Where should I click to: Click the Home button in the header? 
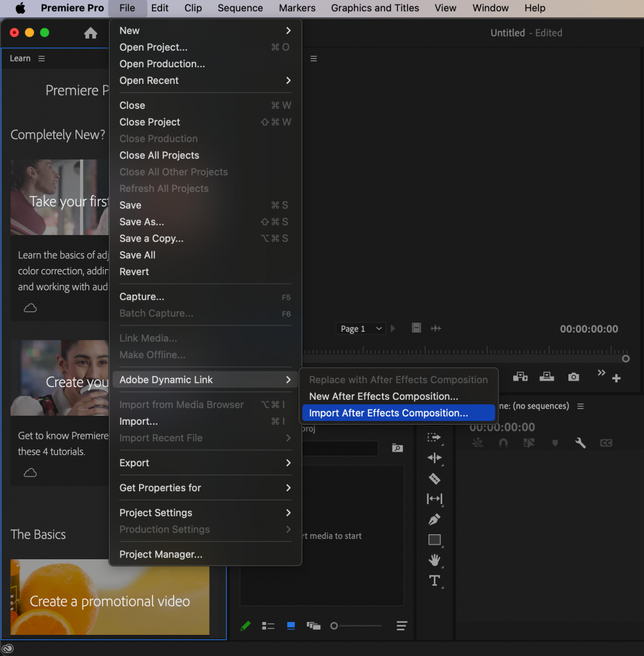(x=90, y=33)
